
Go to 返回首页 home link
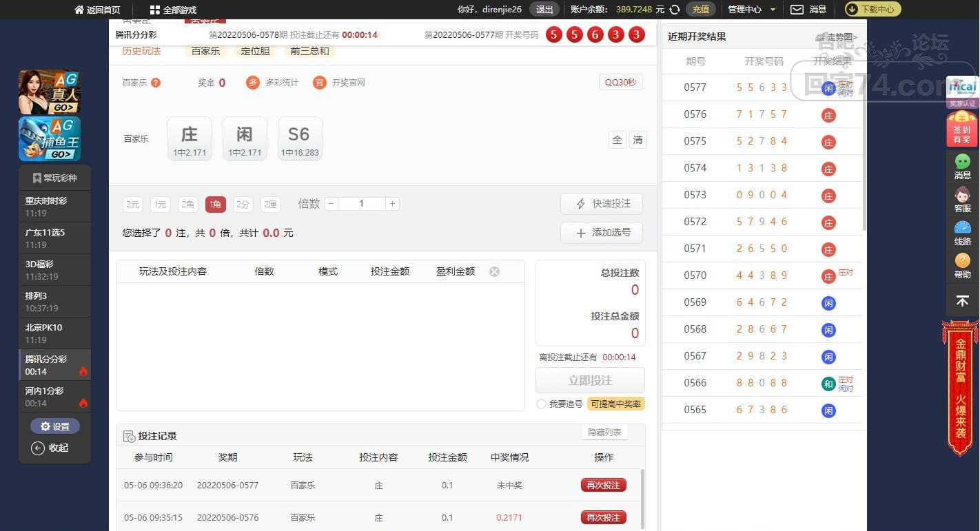[x=97, y=10]
